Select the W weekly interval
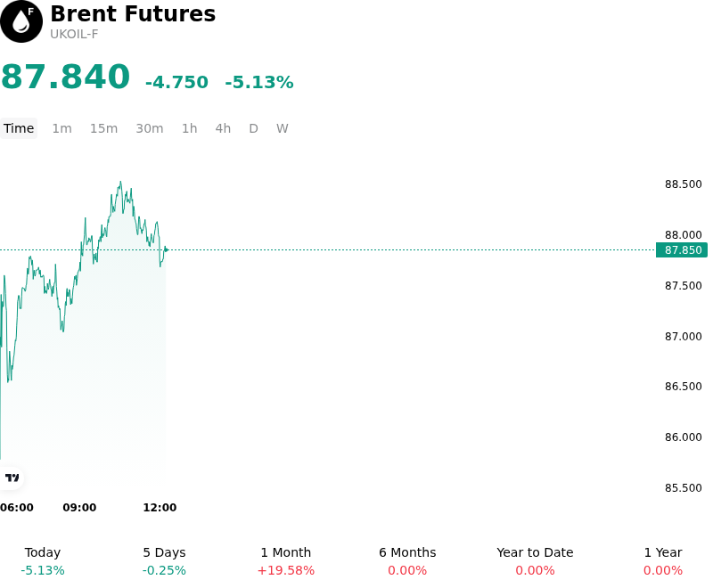 [283, 128]
